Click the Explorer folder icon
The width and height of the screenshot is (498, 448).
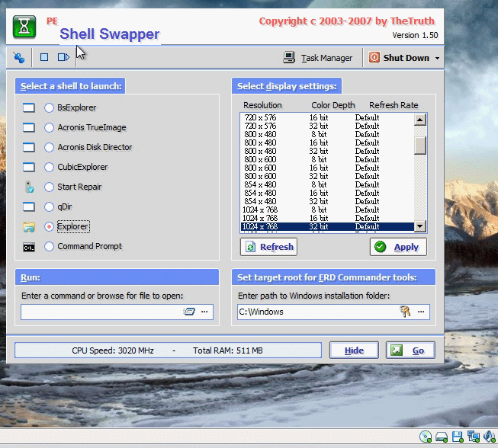(x=28, y=227)
